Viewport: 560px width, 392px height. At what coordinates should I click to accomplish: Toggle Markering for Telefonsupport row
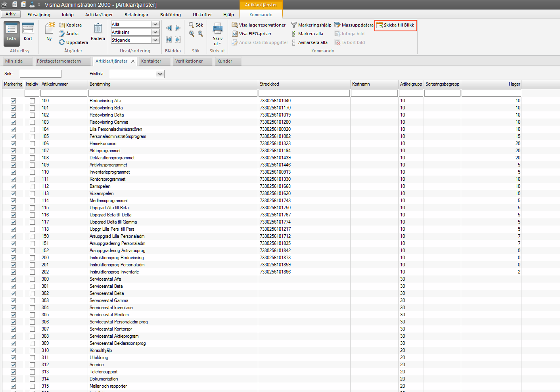pos(13,372)
